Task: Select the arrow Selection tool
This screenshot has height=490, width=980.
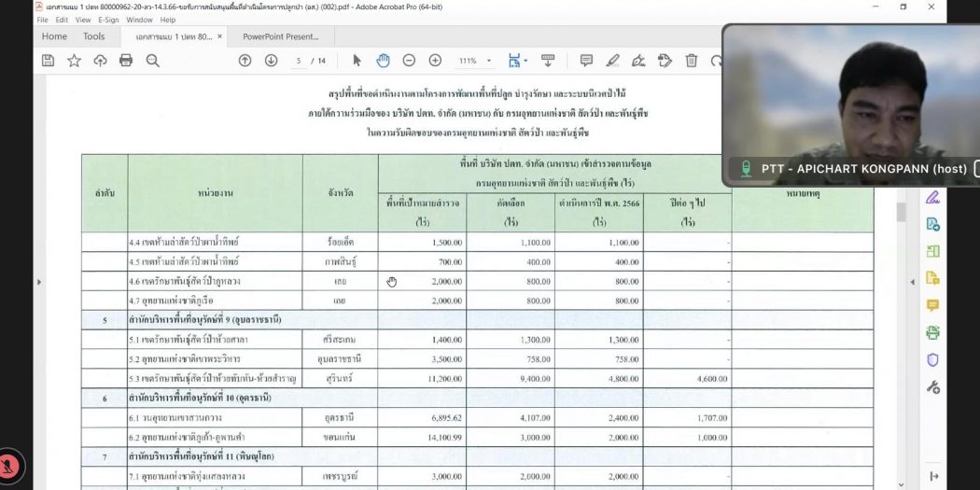Action: tap(357, 61)
